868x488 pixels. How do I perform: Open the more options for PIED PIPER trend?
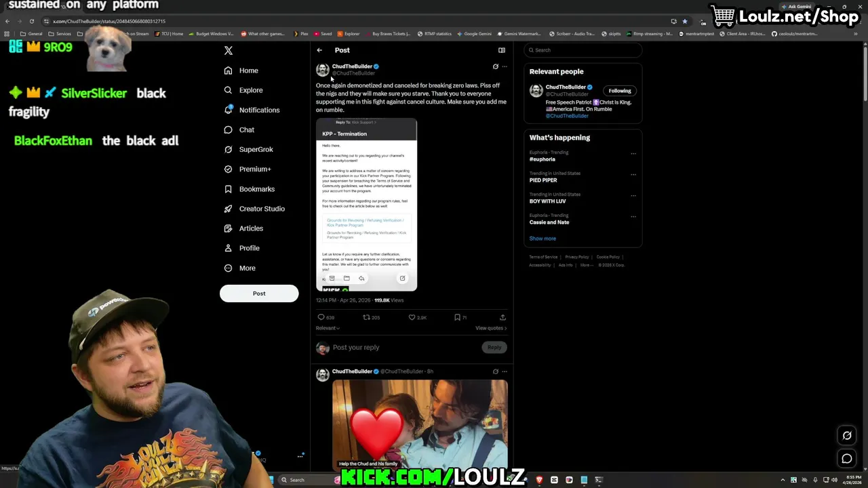coord(633,174)
